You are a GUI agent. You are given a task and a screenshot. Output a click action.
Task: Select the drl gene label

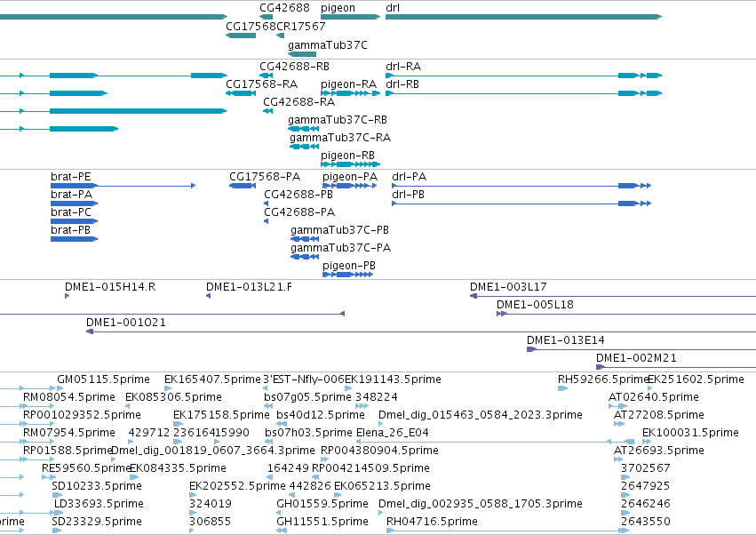393,8
